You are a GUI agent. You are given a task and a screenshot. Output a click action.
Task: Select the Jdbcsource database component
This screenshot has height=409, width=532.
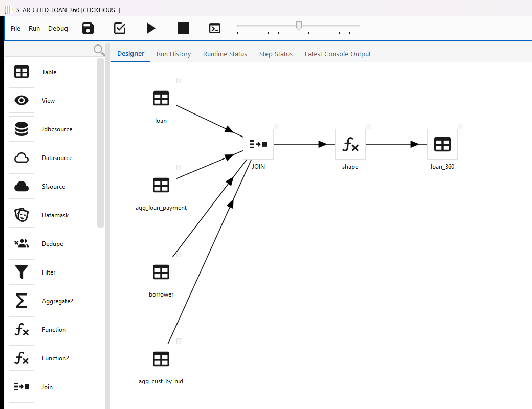(21, 129)
